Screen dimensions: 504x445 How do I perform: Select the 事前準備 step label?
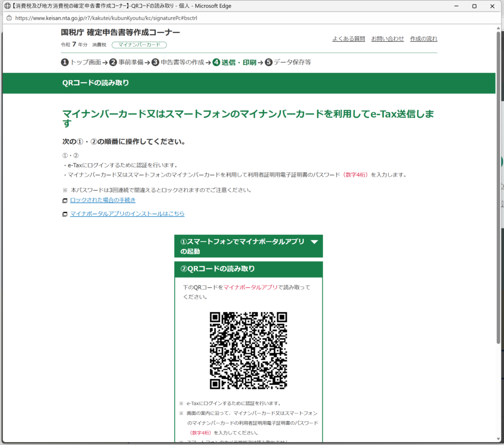click(130, 63)
